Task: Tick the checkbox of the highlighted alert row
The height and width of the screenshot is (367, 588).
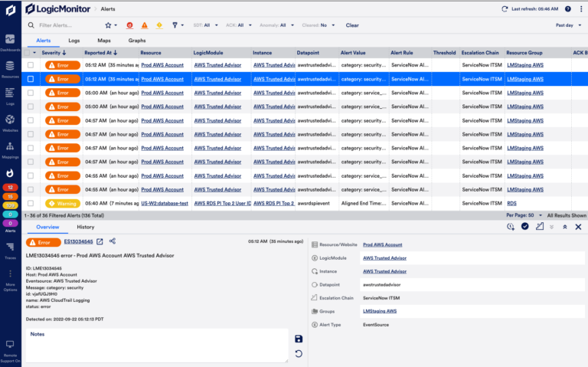Action: [31, 78]
